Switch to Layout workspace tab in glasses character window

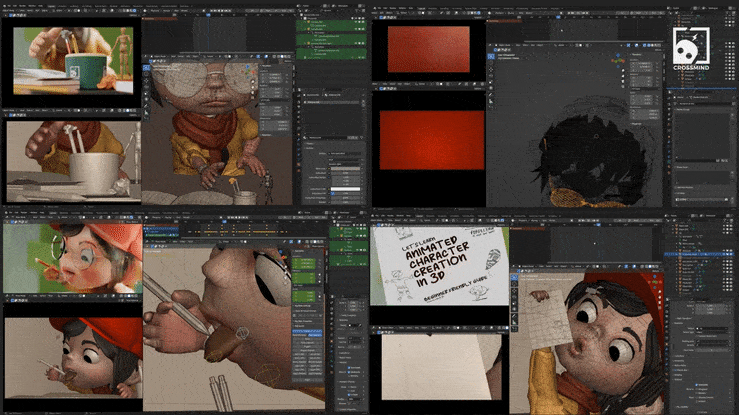51,6
